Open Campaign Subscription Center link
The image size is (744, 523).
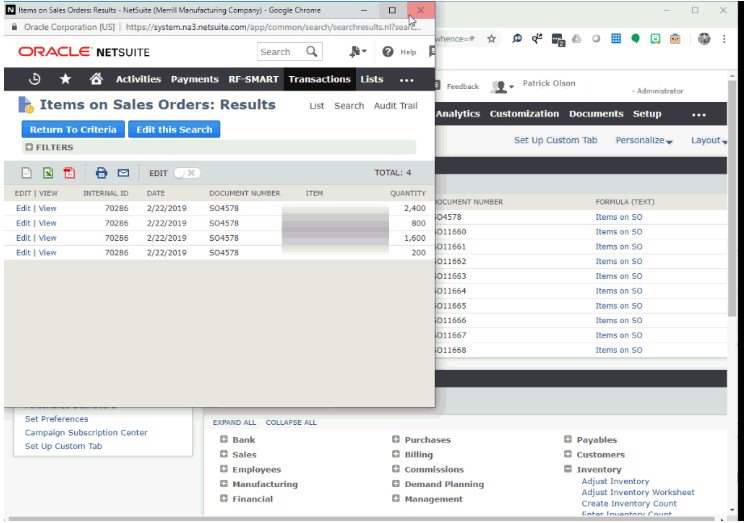(86, 433)
